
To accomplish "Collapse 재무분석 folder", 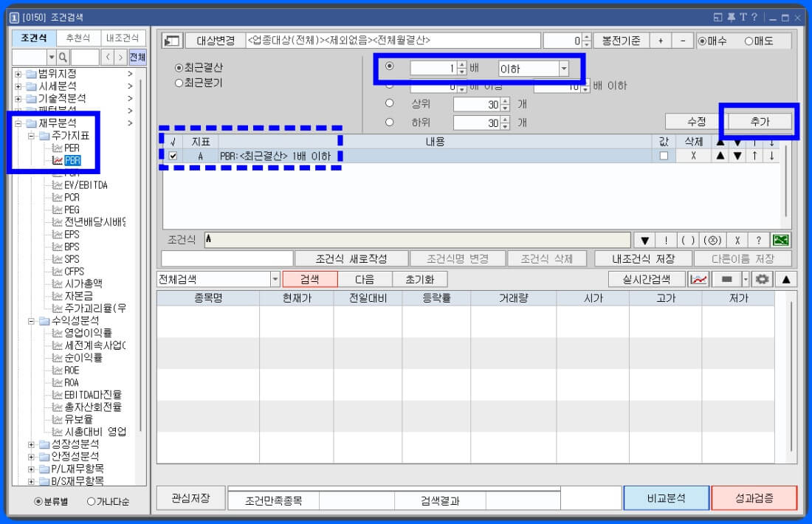I will click(x=18, y=123).
